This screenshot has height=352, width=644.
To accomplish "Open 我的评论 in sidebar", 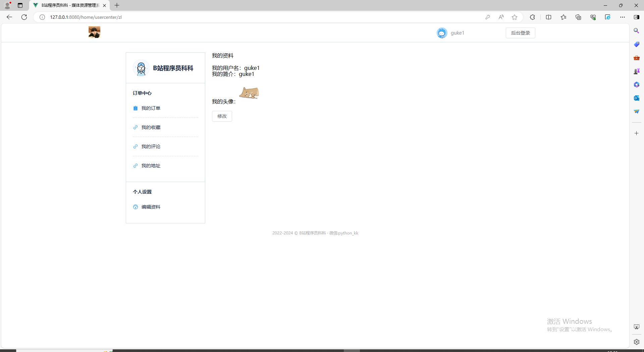I will [151, 146].
